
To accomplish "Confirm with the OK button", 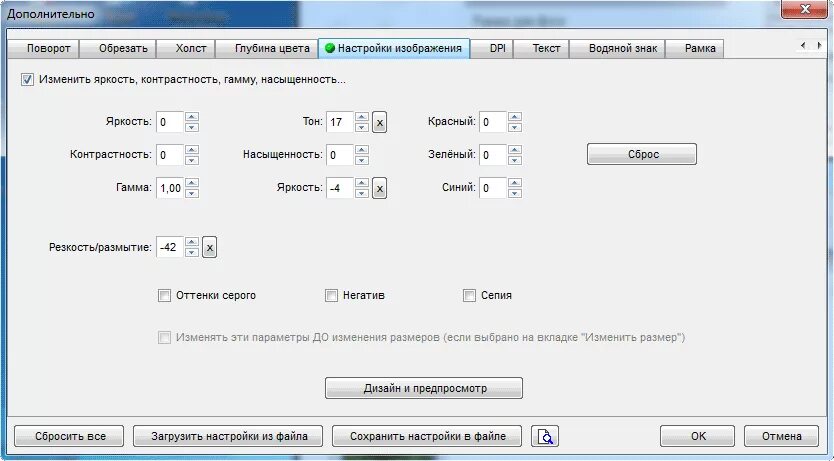I will [x=697, y=436].
